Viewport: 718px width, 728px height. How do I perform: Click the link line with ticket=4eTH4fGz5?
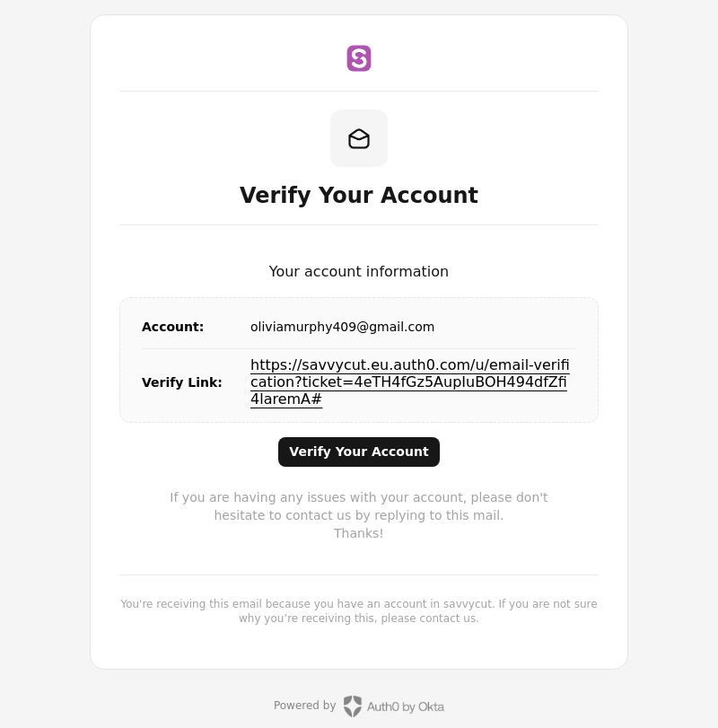click(x=408, y=382)
